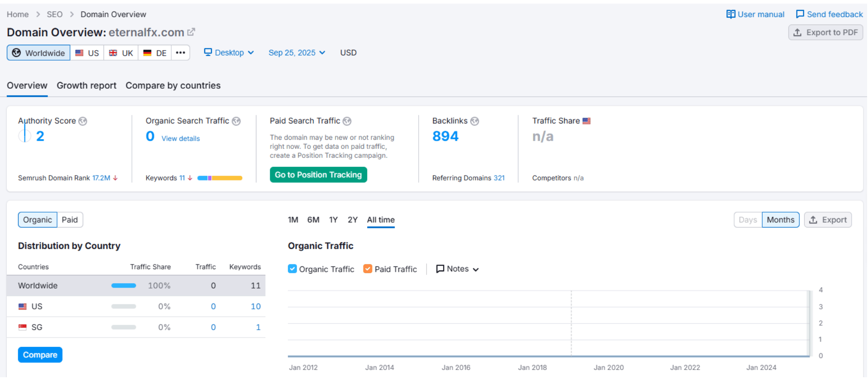
Task: Click the German flag in database selector
Action: [x=147, y=53]
